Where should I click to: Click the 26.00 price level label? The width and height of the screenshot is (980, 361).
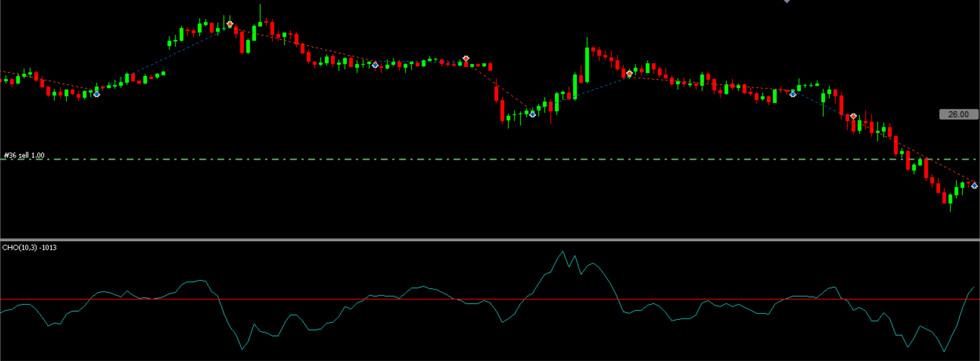point(958,114)
